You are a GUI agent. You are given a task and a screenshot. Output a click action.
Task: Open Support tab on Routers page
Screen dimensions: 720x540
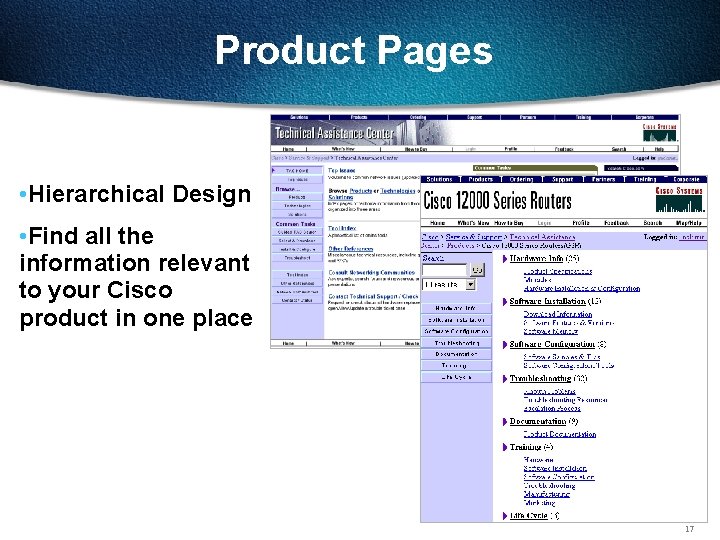[x=562, y=179]
